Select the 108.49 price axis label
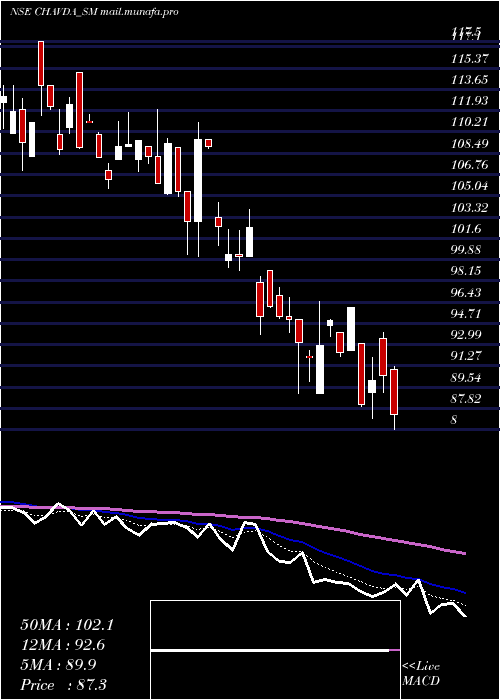Image resolution: width=500 pixels, height=700 pixels. pyautogui.click(x=468, y=144)
